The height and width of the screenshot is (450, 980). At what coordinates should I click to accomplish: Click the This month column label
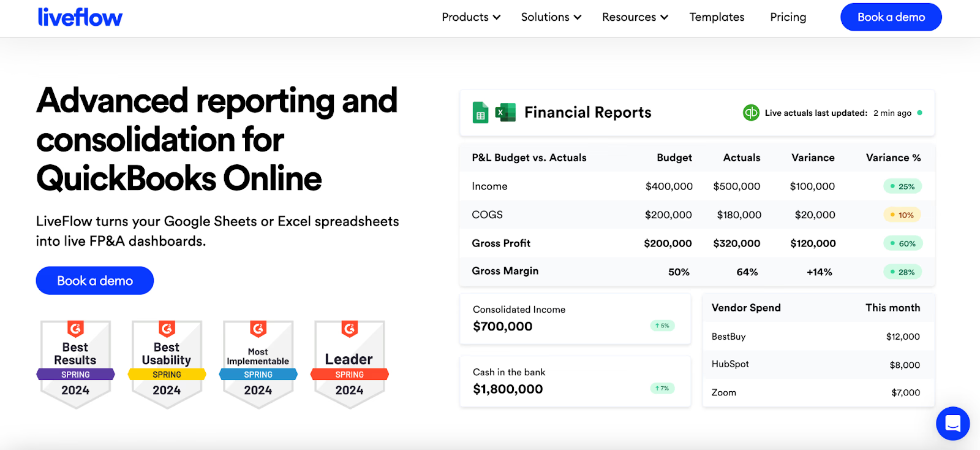coord(892,308)
